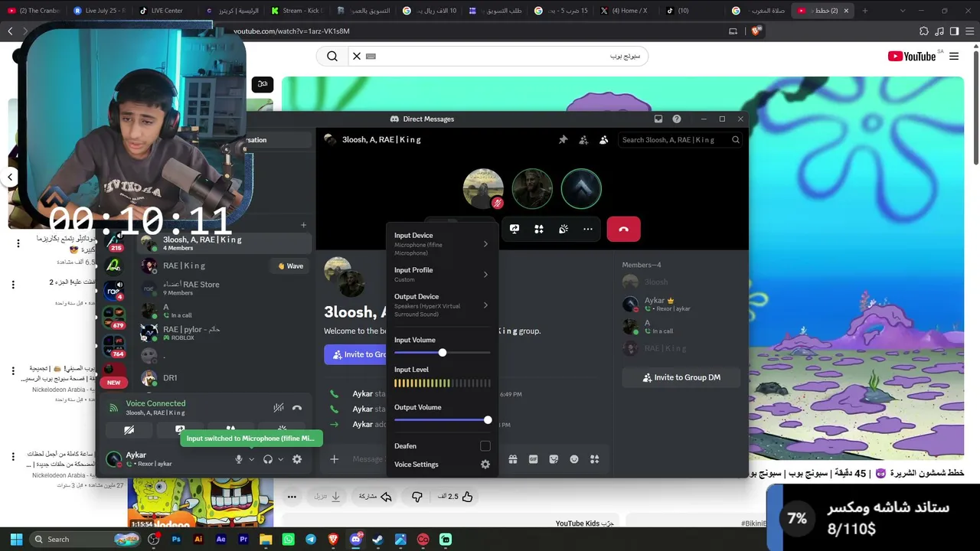The height and width of the screenshot is (551, 980).
Task: Open the GIF picker in message bar
Action: (x=533, y=459)
